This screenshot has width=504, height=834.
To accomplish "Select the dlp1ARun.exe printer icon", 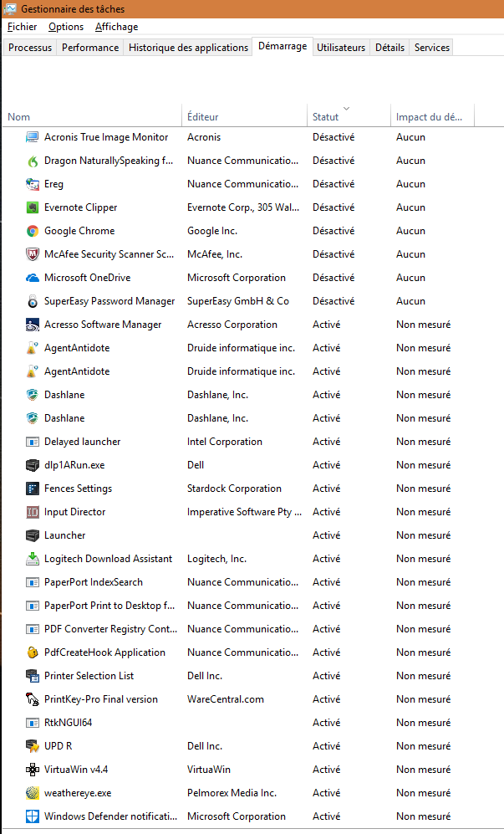I will click(33, 465).
